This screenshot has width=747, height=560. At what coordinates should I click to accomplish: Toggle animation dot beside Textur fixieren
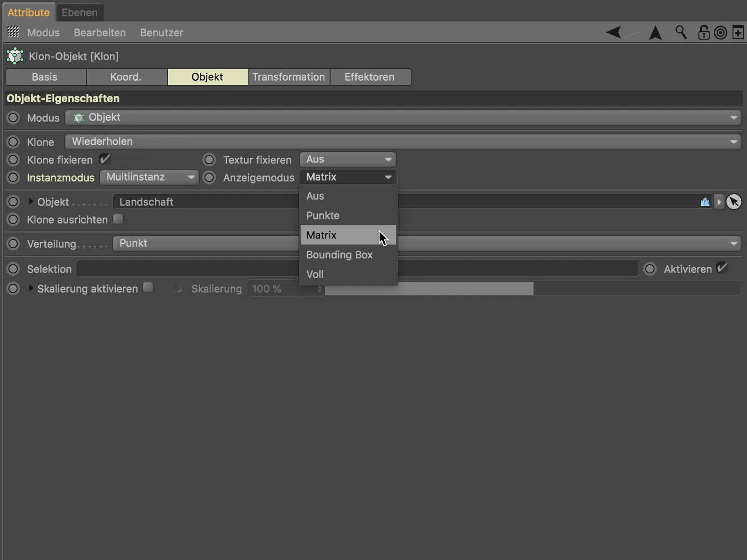(209, 160)
